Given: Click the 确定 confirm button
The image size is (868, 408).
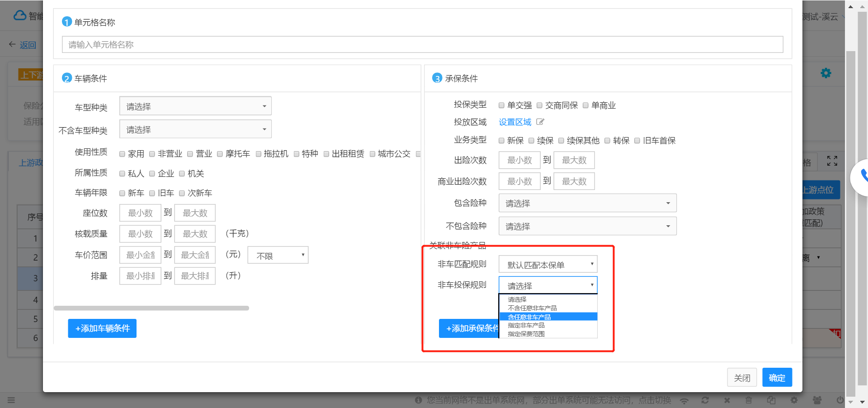Looking at the screenshot, I should [777, 377].
